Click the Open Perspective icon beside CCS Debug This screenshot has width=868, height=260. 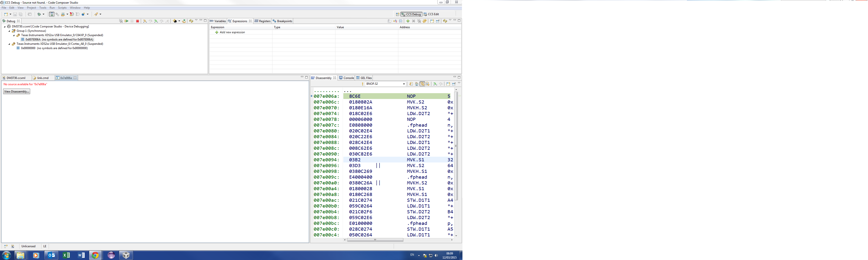[398, 14]
